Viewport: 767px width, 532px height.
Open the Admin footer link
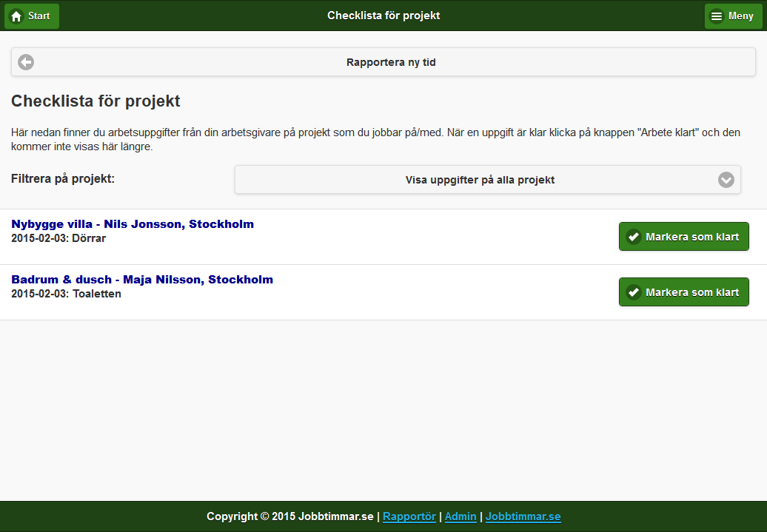click(460, 516)
